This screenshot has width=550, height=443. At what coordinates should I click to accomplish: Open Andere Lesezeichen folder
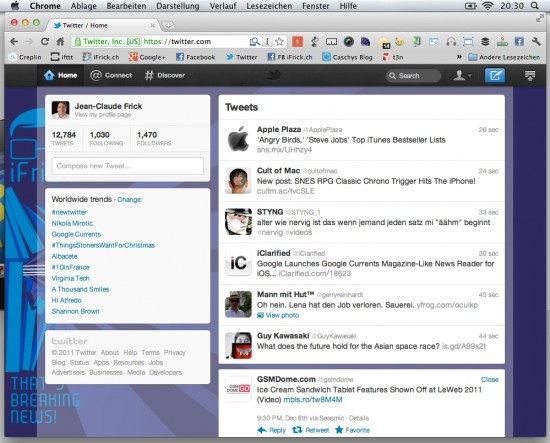(x=504, y=57)
